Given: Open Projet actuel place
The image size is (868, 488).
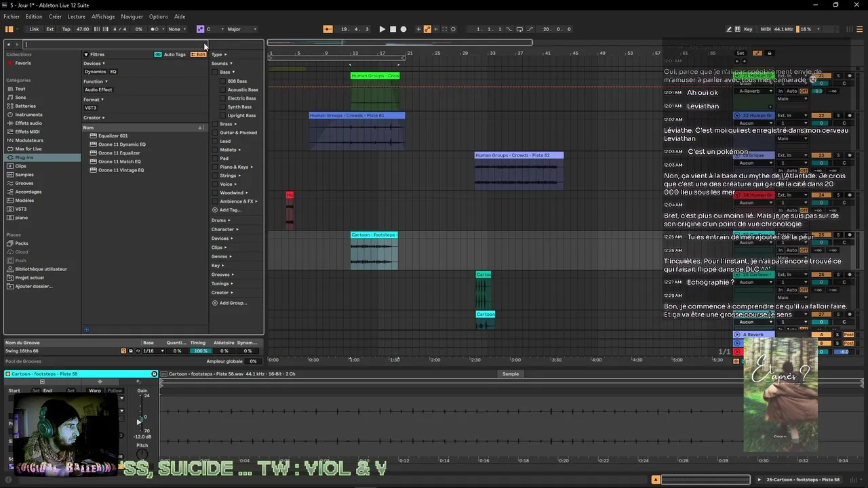Looking at the screenshot, I should pyautogui.click(x=29, y=278).
